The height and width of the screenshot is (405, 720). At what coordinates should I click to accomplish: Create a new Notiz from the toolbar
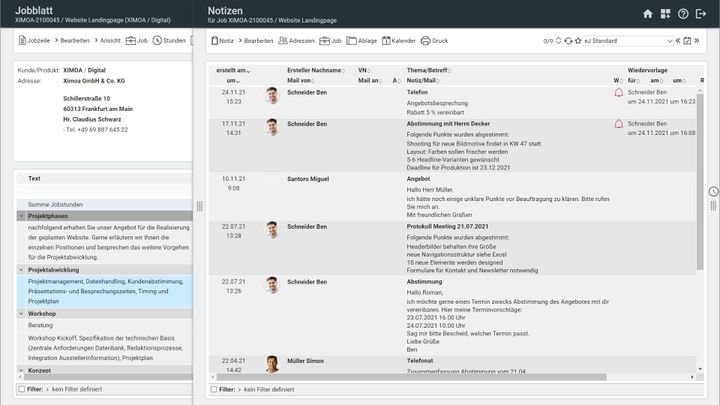click(x=222, y=40)
